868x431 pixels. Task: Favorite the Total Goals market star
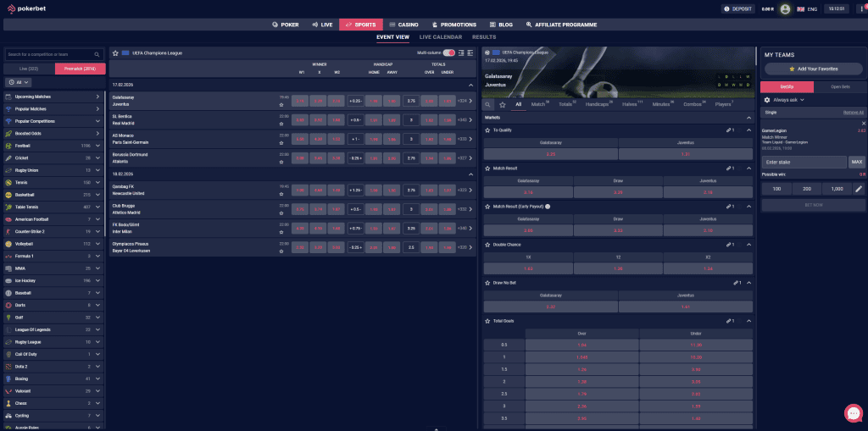click(x=487, y=321)
